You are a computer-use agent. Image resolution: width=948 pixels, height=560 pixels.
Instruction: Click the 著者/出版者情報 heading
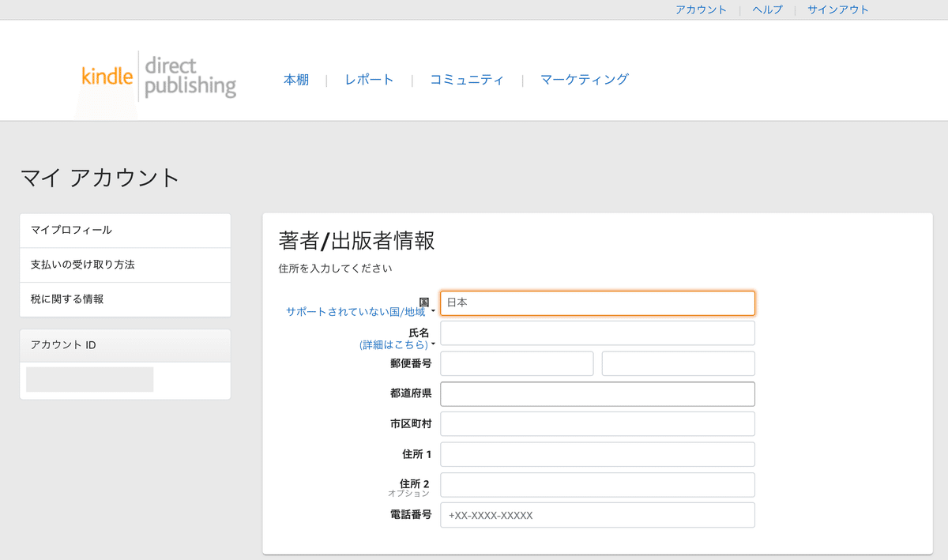click(x=356, y=241)
